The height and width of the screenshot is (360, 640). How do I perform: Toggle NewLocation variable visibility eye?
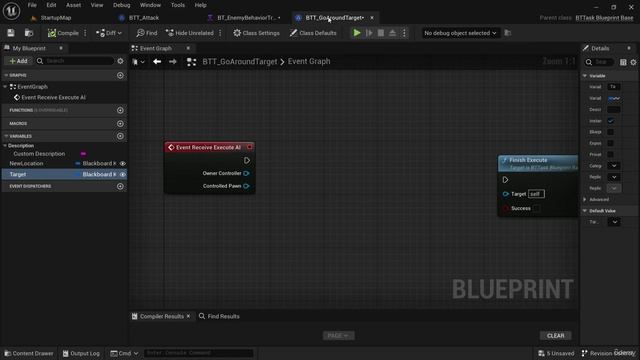tap(122, 163)
